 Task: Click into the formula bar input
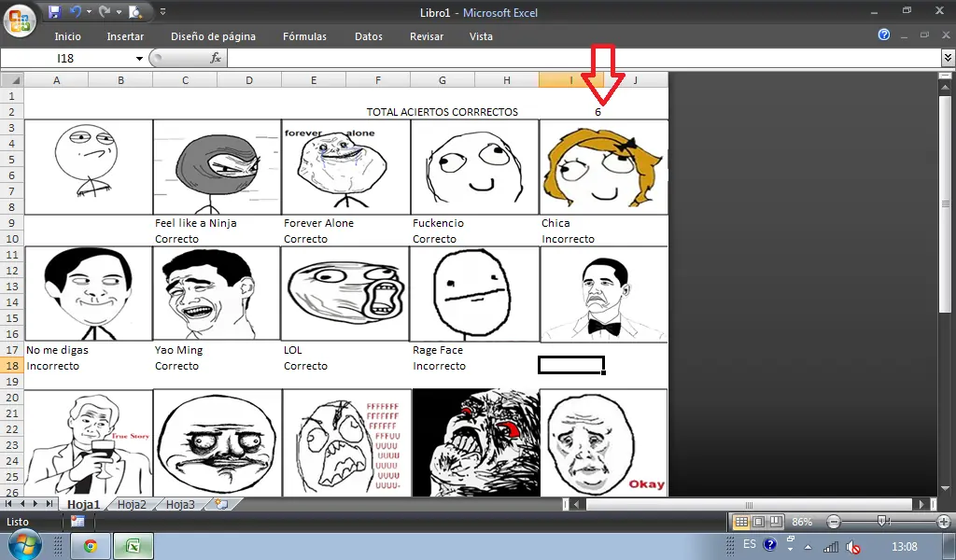(x=584, y=59)
